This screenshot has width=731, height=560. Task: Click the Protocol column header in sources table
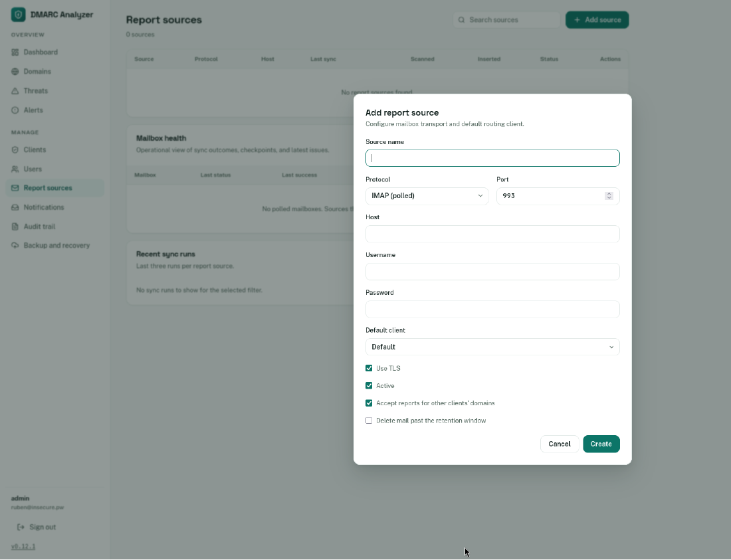coord(206,59)
